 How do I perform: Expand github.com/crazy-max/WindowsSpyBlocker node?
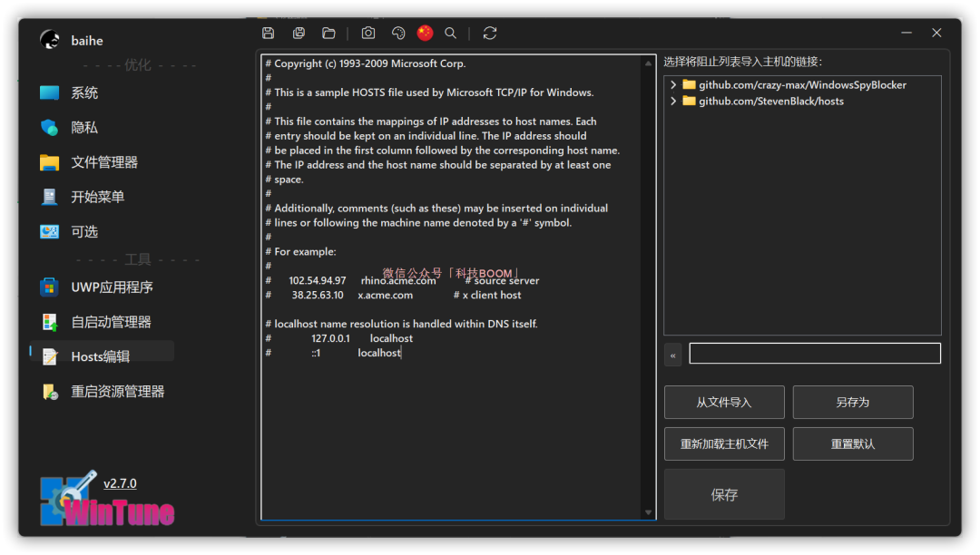click(x=673, y=85)
